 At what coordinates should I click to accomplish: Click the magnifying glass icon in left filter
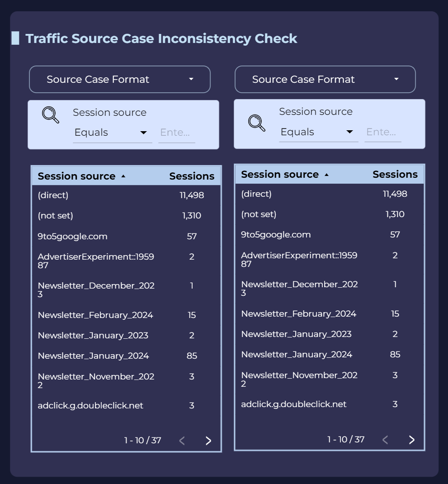(x=50, y=114)
